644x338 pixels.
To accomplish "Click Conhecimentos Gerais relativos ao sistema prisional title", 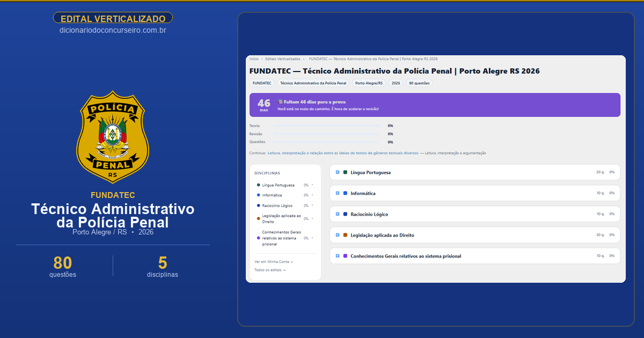I will 406,256.
